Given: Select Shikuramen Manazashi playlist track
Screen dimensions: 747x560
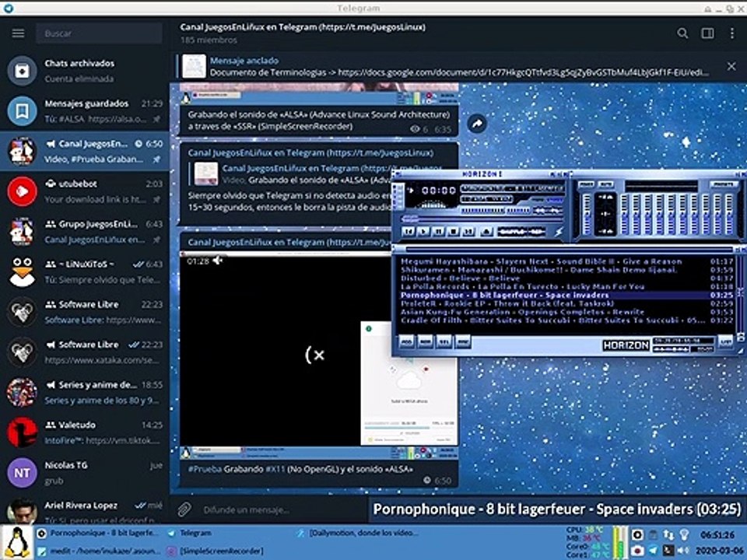Looking at the screenshot, I should tap(566, 270).
